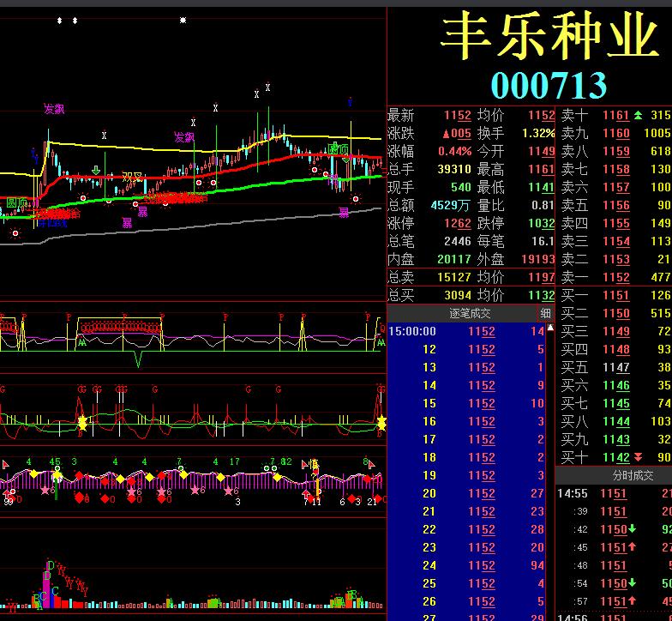Click the 量比 value 0.81
The height and width of the screenshot is (621, 672).
click(x=543, y=206)
